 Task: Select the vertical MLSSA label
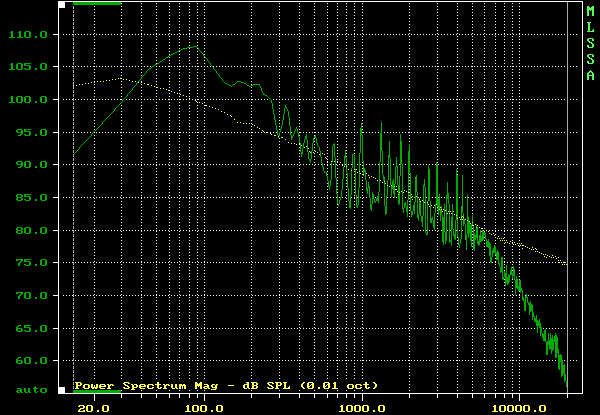coord(590,44)
